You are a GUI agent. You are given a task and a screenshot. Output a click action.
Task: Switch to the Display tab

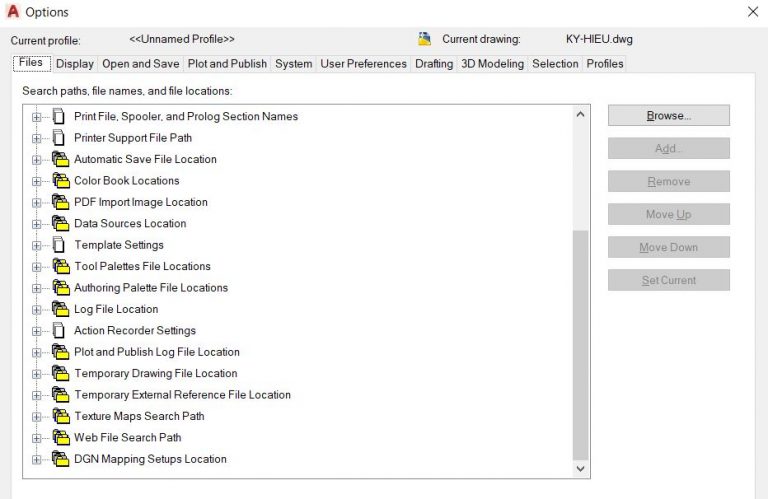[x=75, y=64]
